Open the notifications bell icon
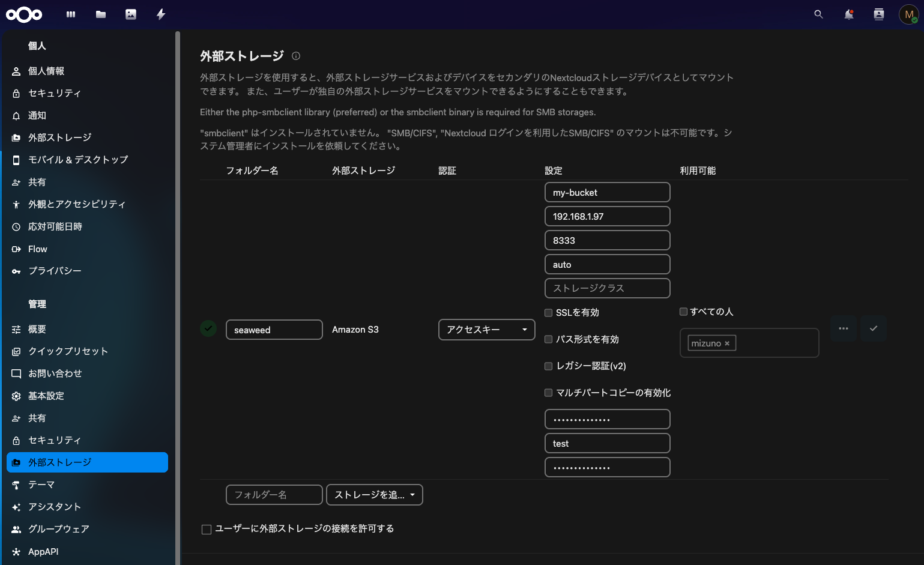Viewport: 924px width, 565px height. coord(848,14)
